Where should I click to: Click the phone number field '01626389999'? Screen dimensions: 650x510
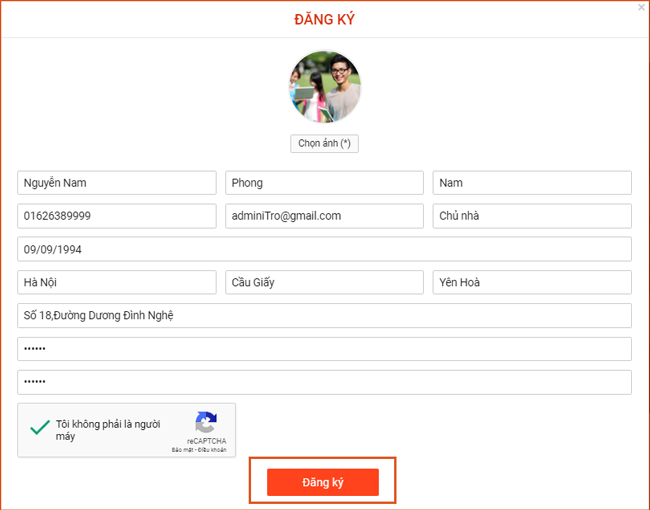point(117,216)
